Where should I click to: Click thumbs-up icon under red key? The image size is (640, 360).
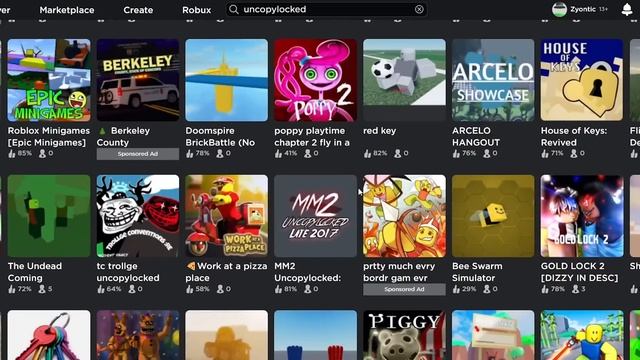click(x=367, y=154)
